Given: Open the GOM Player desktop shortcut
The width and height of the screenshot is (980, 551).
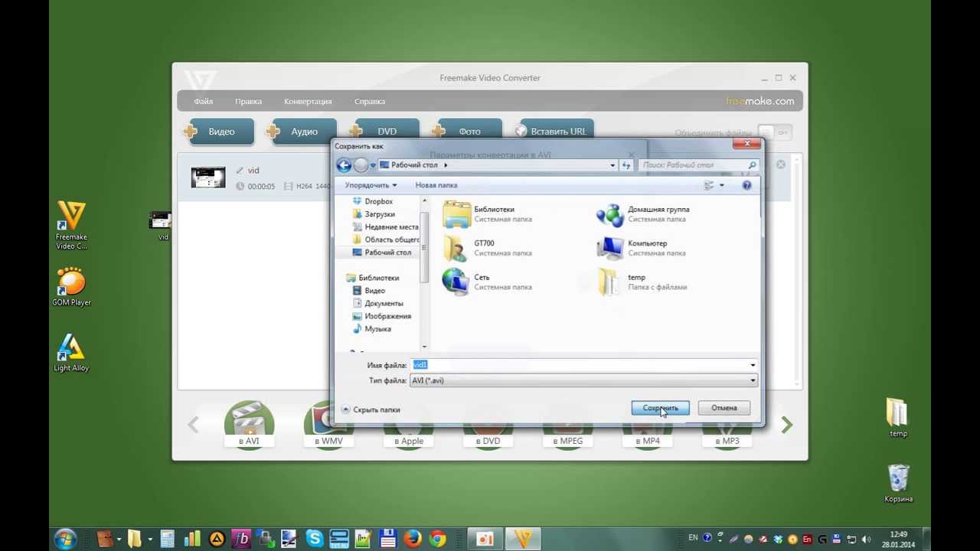Looking at the screenshot, I should pyautogui.click(x=71, y=286).
